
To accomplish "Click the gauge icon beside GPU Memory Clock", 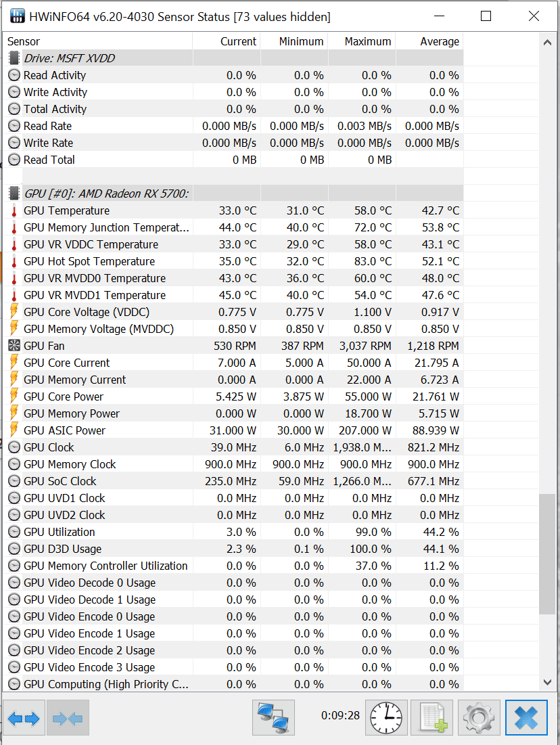I will click(14, 464).
